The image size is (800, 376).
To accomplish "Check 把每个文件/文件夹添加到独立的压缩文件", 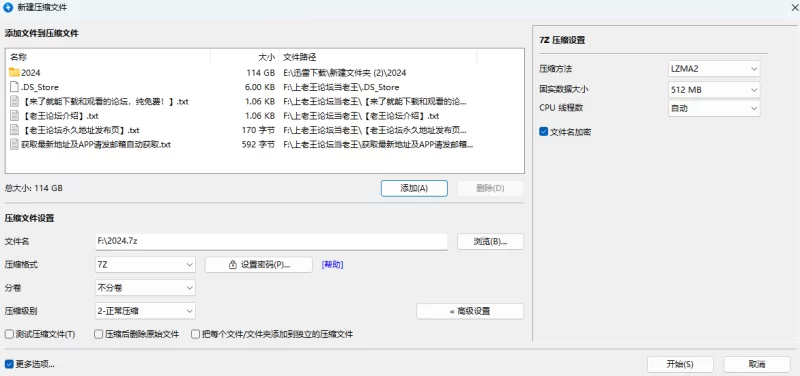I will (x=195, y=335).
